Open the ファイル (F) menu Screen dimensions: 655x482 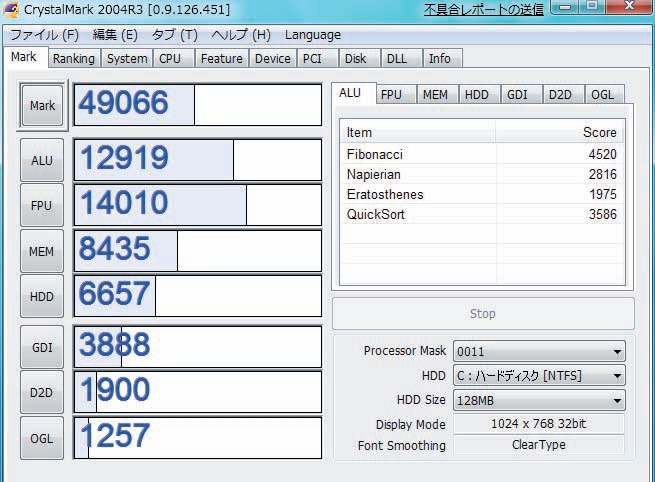tap(44, 35)
